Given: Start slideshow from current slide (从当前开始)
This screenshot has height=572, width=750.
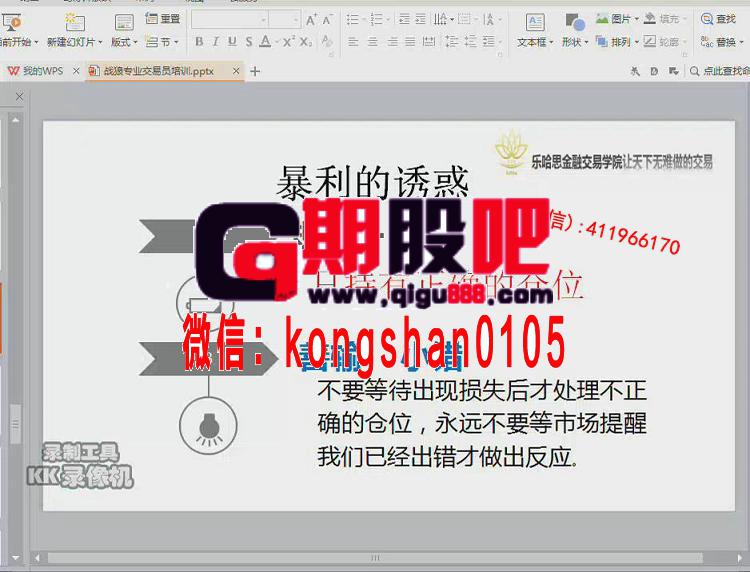Looking at the screenshot, I should [14, 30].
